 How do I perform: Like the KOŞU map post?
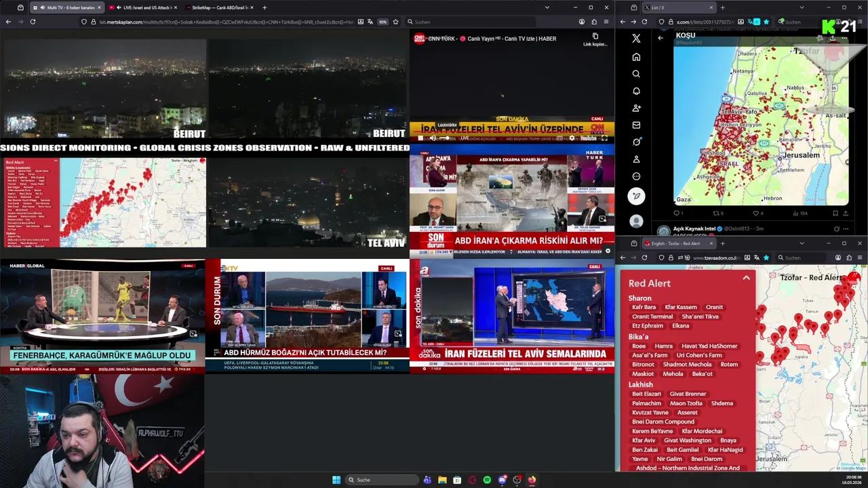[757, 213]
